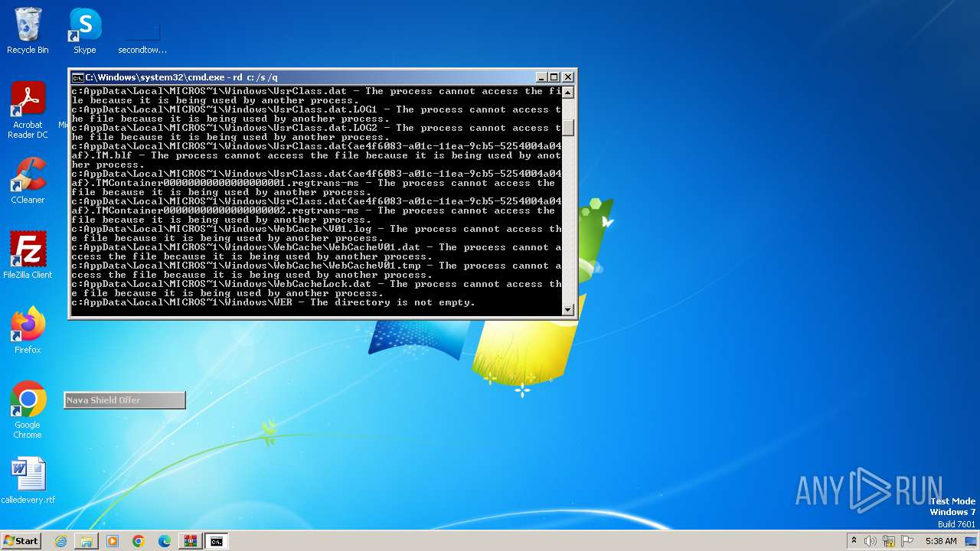Open the Skype desktop shortcut
Image resolution: width=980 pixels, height=551 pixels.
pos(84,31)
